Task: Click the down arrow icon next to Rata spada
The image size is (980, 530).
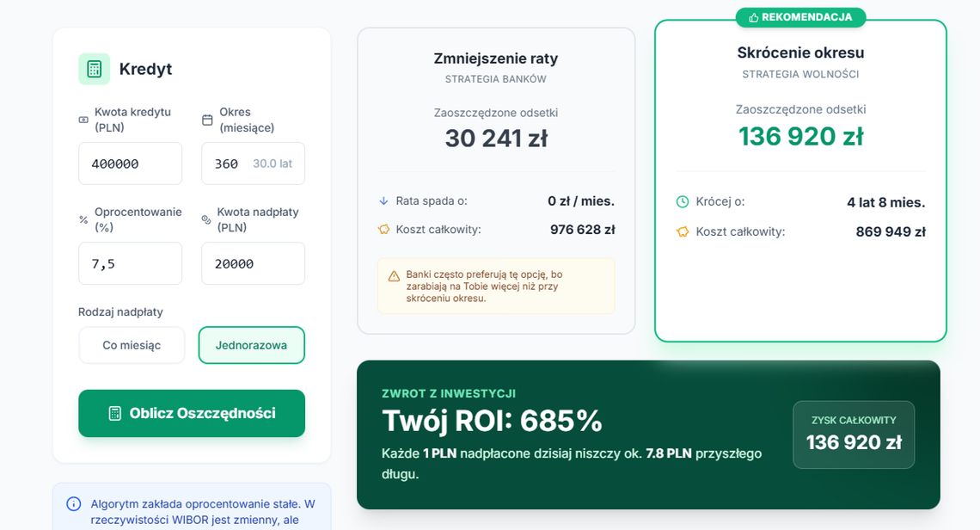Action: point(382,200)
